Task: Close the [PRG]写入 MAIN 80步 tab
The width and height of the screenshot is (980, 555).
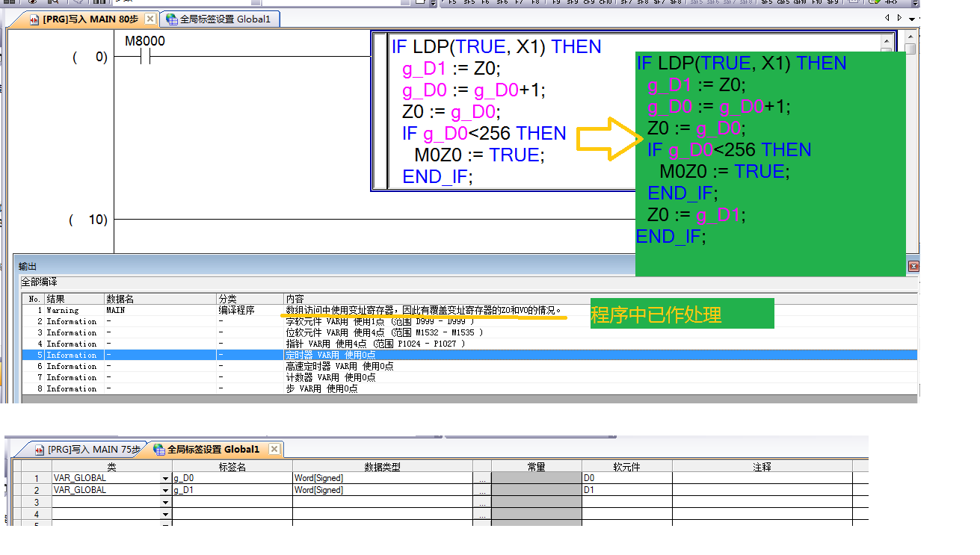Action: 150,19
